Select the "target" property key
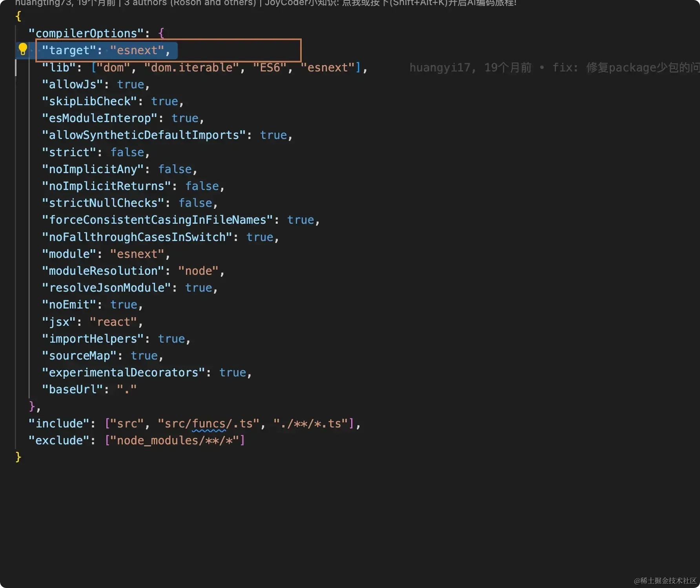Image resolution: width=700 pixels, height=588 pixels. click(69, 50)
